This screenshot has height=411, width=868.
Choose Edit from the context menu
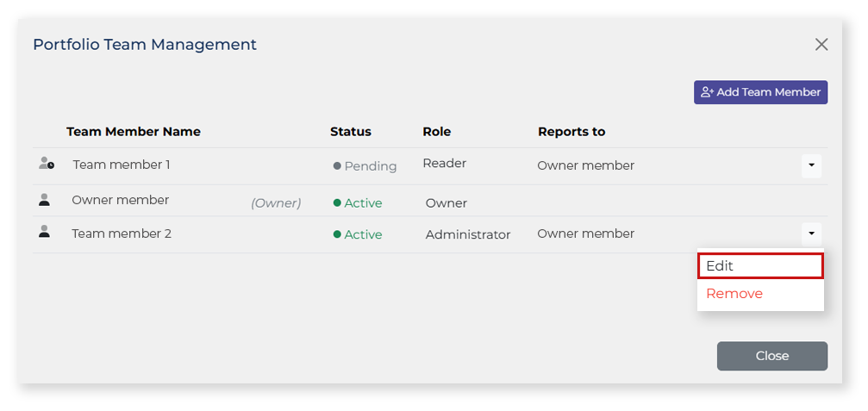click(x=760, y=266)
